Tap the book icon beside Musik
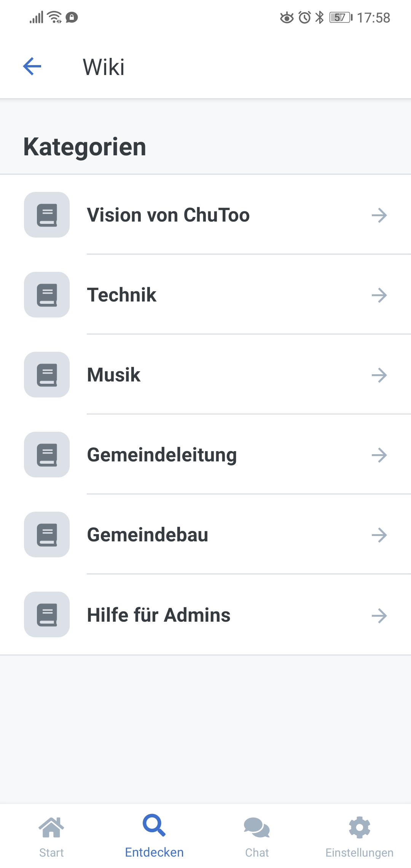411x868 pixels. tap(47, 375)
